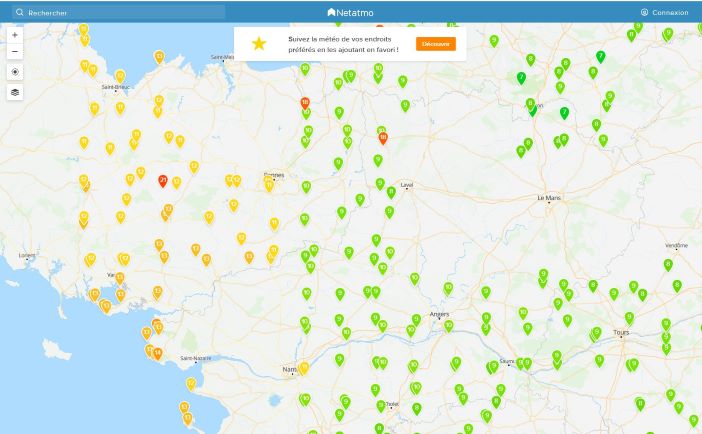Click the Netatmo logo in header
The image size is (702, 434).
351,12
